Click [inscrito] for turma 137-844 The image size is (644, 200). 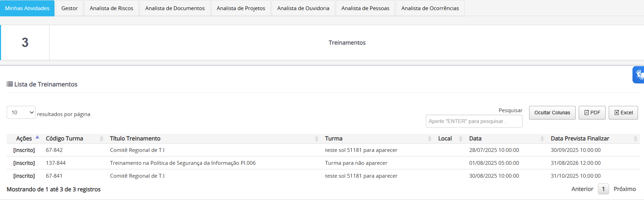click(x=24, y=163)
